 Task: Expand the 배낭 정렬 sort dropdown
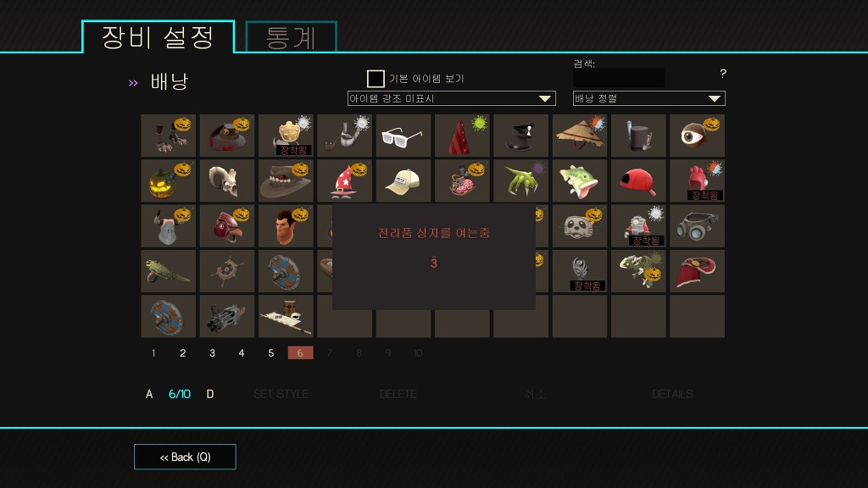648,98
